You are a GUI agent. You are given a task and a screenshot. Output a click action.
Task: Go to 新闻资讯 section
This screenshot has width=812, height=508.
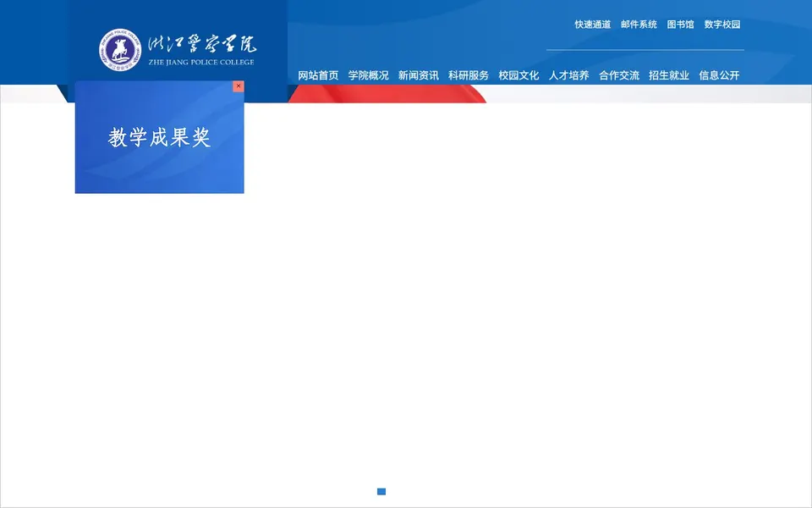(x=419, y=75)
